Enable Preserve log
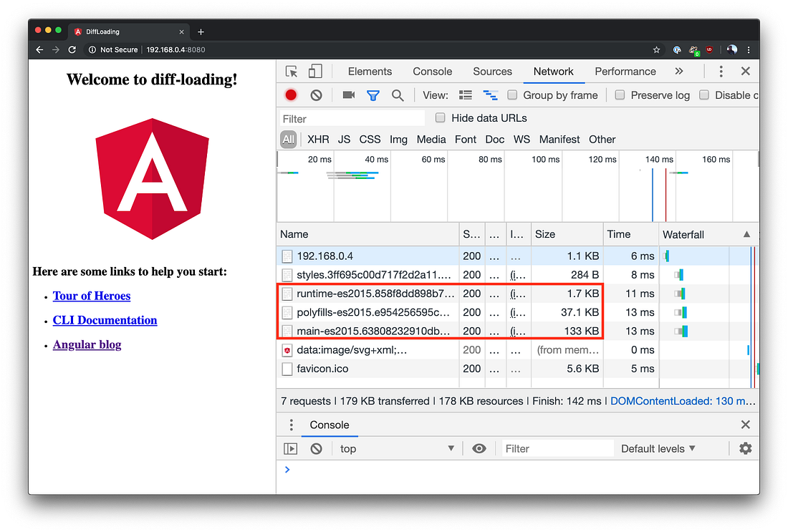This screenshot has width=788, height=532. (x=619, y=95)
